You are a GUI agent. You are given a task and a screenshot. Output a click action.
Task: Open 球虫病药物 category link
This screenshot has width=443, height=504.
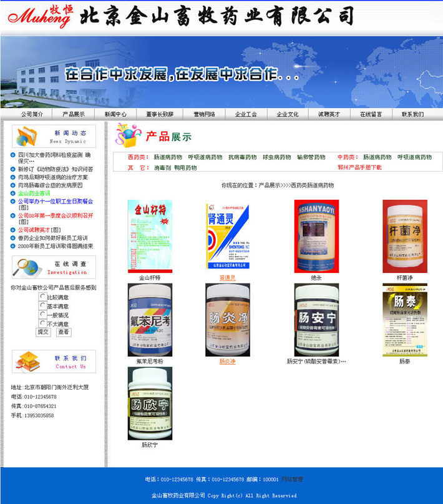point(276,157)
